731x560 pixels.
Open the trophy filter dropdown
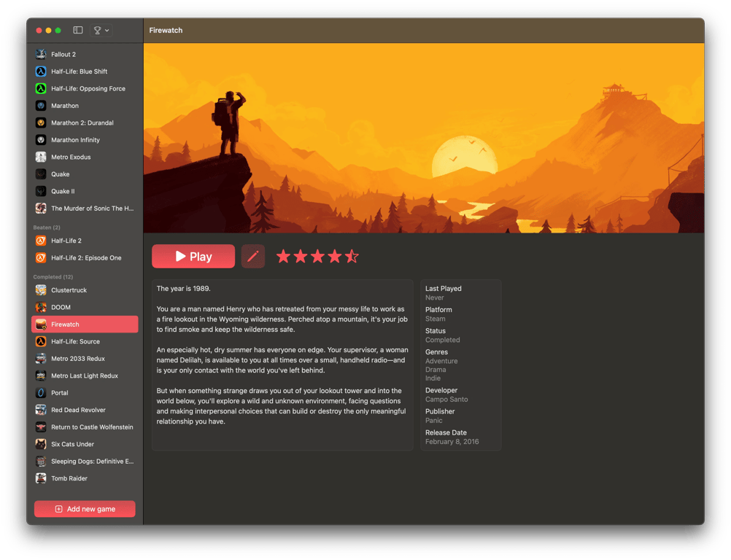pyautogui.click(x=101, y=31)
